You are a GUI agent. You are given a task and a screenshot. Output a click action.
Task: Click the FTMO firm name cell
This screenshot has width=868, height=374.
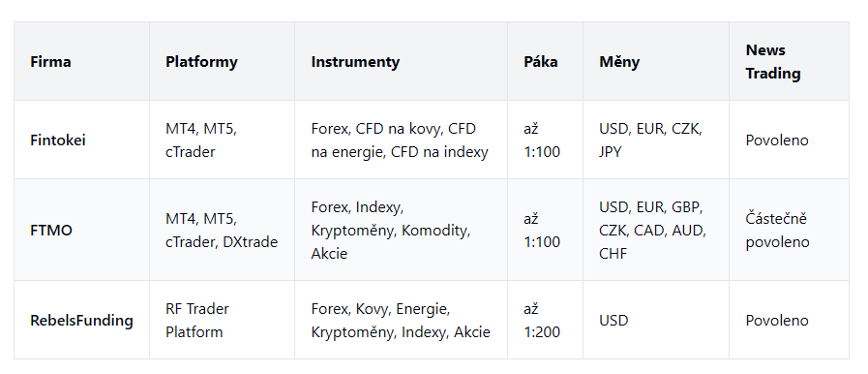[x=81, y=230]
